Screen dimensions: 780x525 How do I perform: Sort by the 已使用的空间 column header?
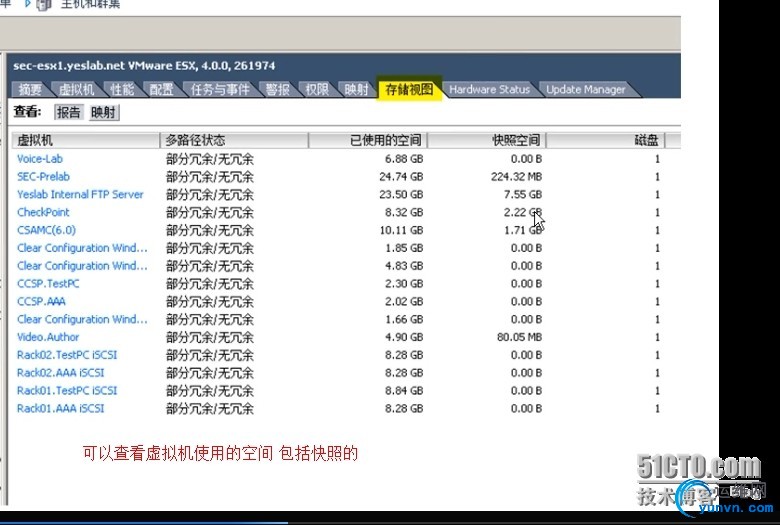click(368, 140)
